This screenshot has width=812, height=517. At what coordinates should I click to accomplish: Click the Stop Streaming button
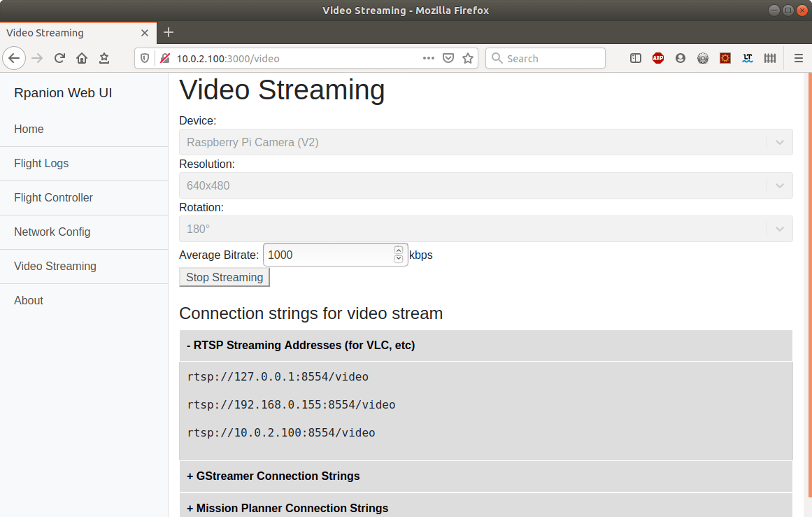[225, 277]
